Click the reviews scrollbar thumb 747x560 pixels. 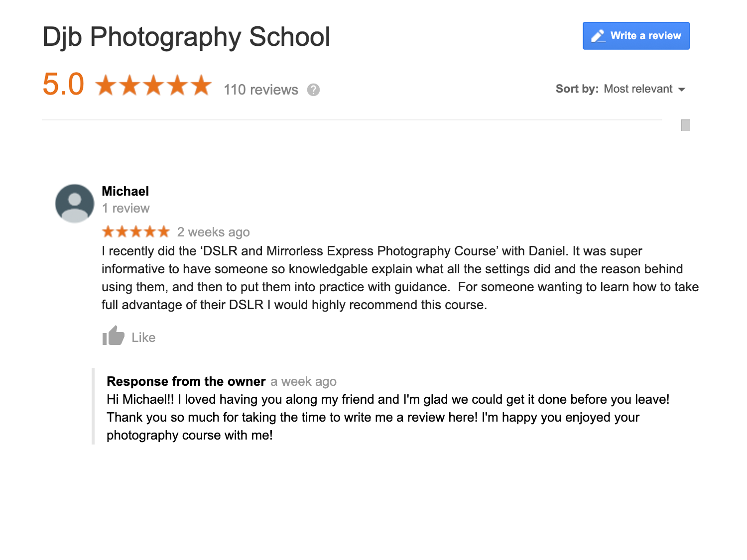point(685,125)
